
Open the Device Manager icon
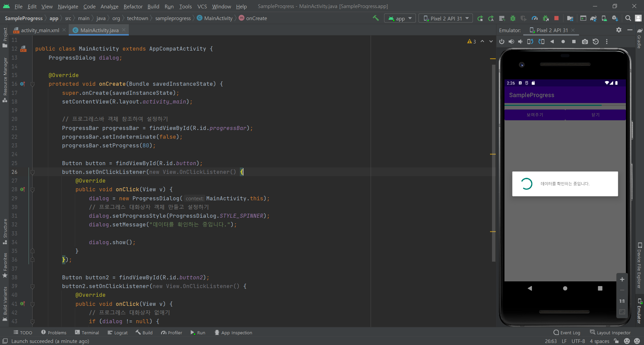tap(604, 18)
